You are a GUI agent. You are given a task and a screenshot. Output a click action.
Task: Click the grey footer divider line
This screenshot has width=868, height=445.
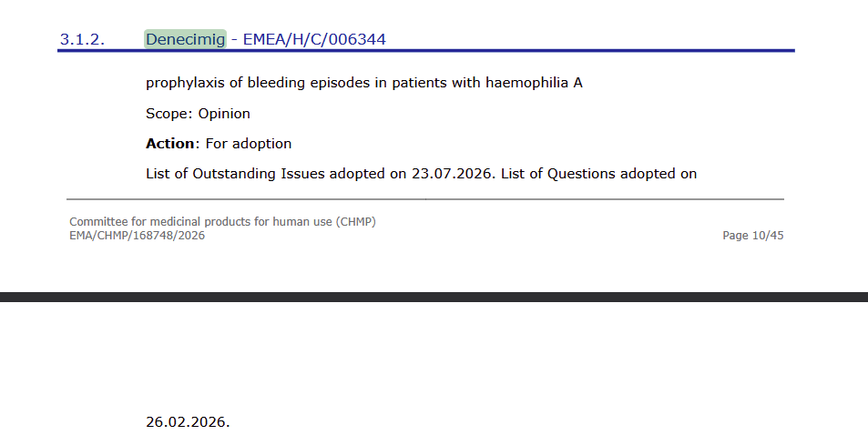point(425,199)
